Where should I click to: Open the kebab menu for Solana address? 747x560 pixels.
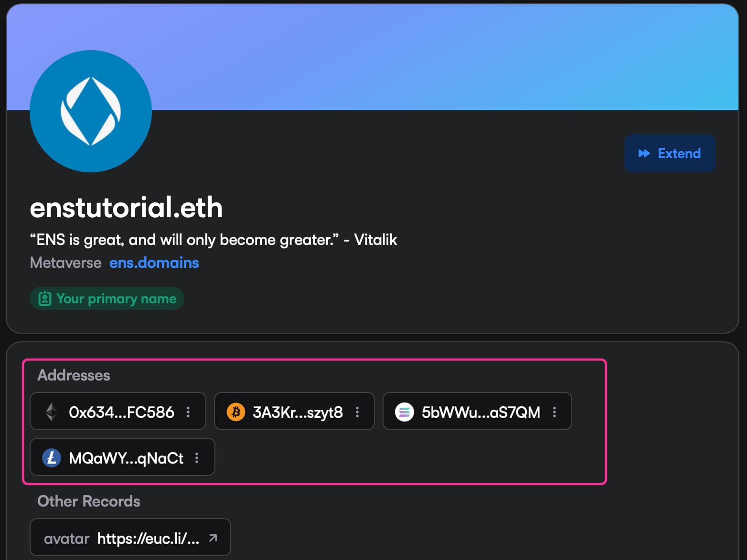[x=555, y=412]
